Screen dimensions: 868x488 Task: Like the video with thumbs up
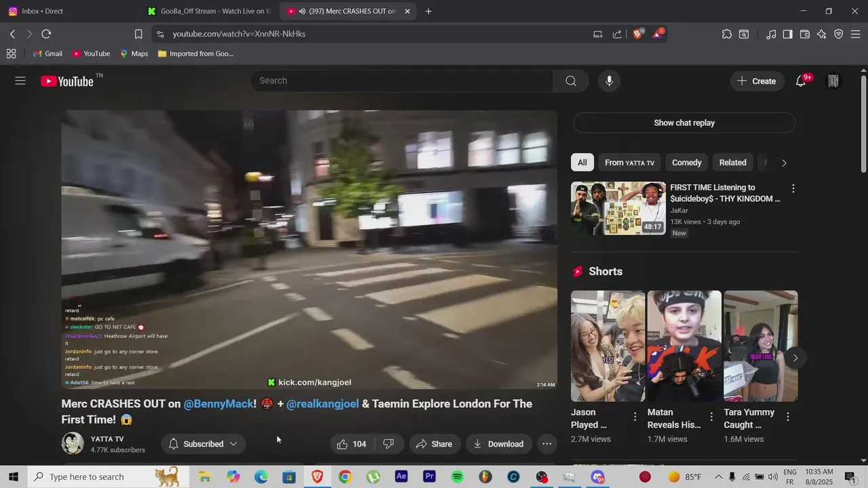351,444
